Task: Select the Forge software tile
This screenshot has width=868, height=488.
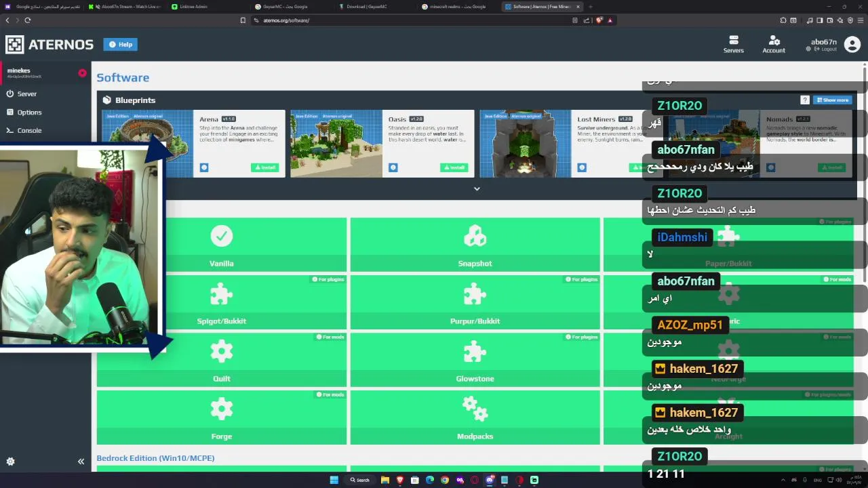Action: point(222,417)
